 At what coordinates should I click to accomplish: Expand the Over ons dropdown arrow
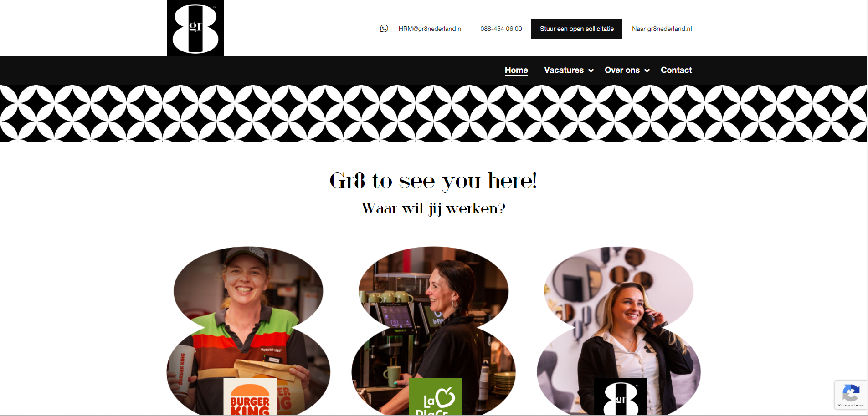pos(647,71)
